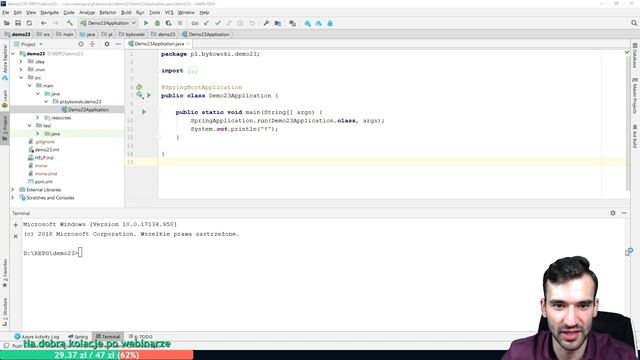640x360 pixels.
Task: Navigate back with the left arrow icon
Action: [x=44, y=23]
